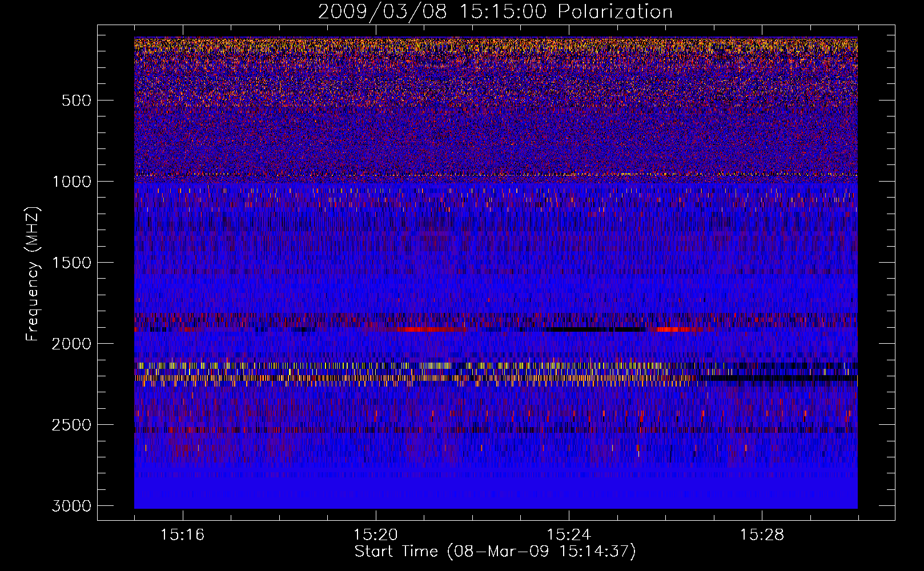924x571 pixels.
Task: Click the 'Start Time (08-Mar-09 15:14:37)' label
Action: pyautogui.click(x=495, y=552)
